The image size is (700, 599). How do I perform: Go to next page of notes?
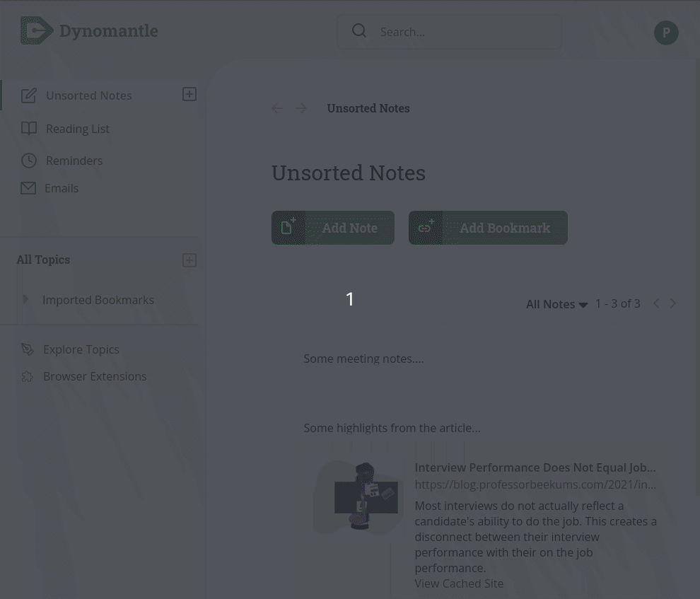pos(672,303)
